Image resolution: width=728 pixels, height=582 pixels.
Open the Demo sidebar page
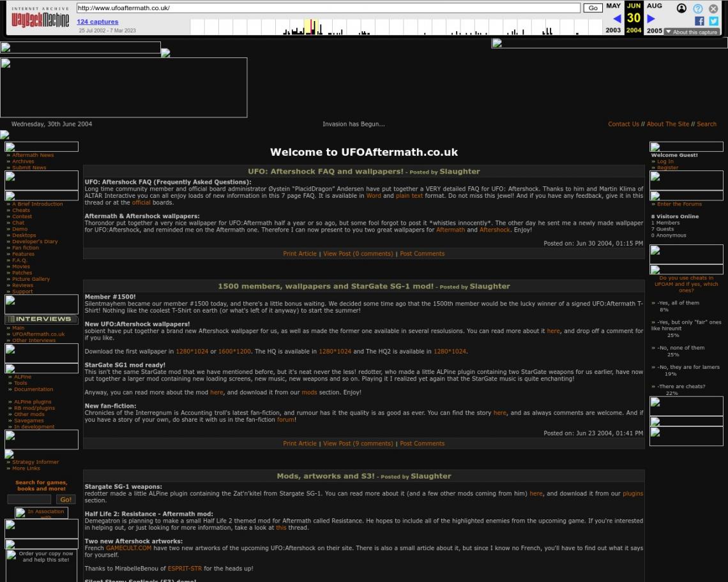point(20,229)
